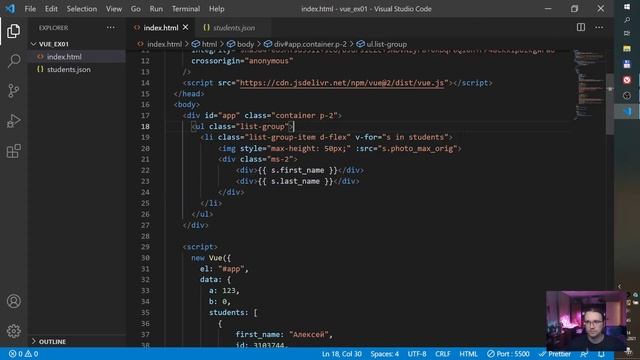640x360 pixels.
Task: Click the editor vertical scrollbar
Action: 610,104
